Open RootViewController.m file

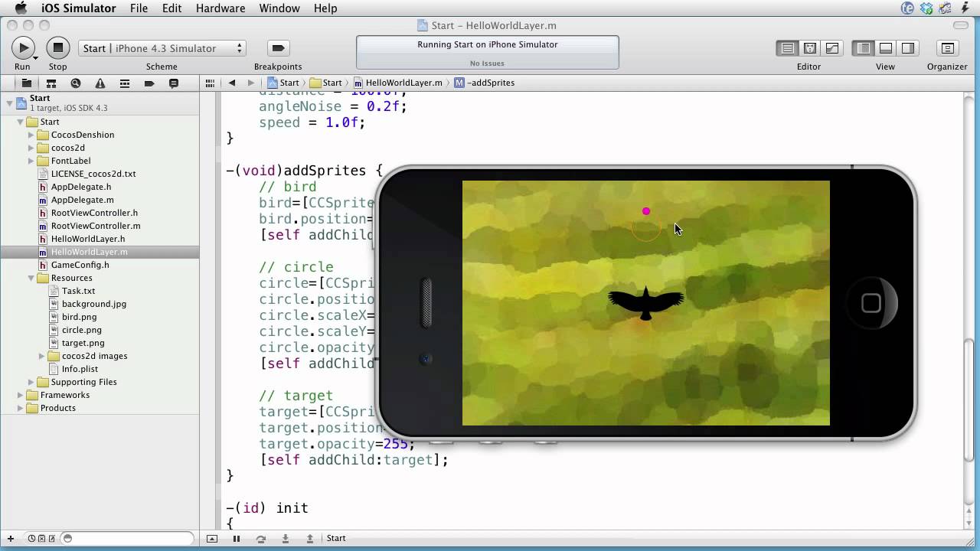coord(96,226)
